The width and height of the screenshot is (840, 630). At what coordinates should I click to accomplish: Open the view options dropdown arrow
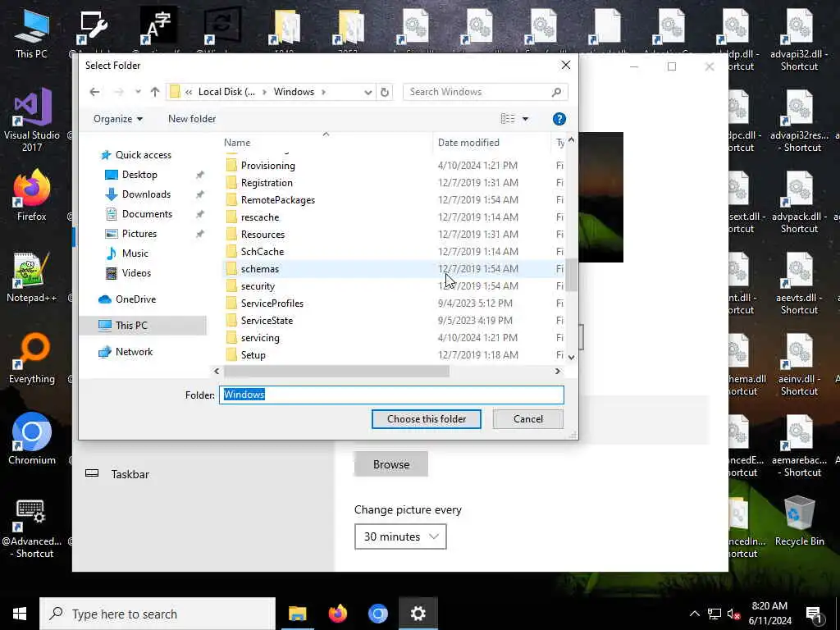coord(526,119)
